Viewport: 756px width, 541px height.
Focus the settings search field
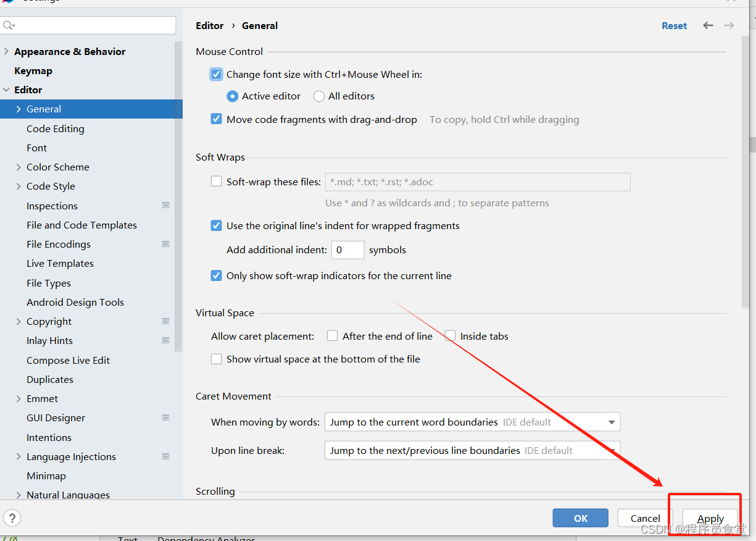click(x=89, y=25)
